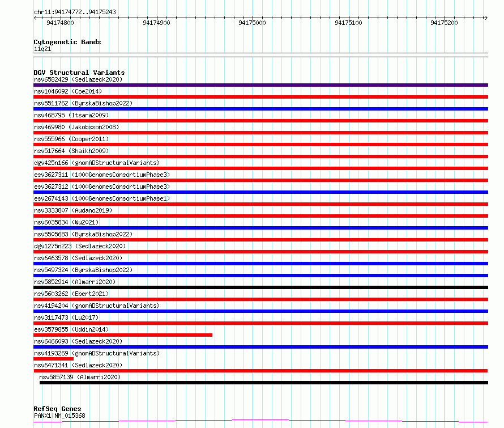Viewport: 504px width, 428px height.
Task: Select the blue nsv5511762 variant bar
Action: tap(260, 109)
